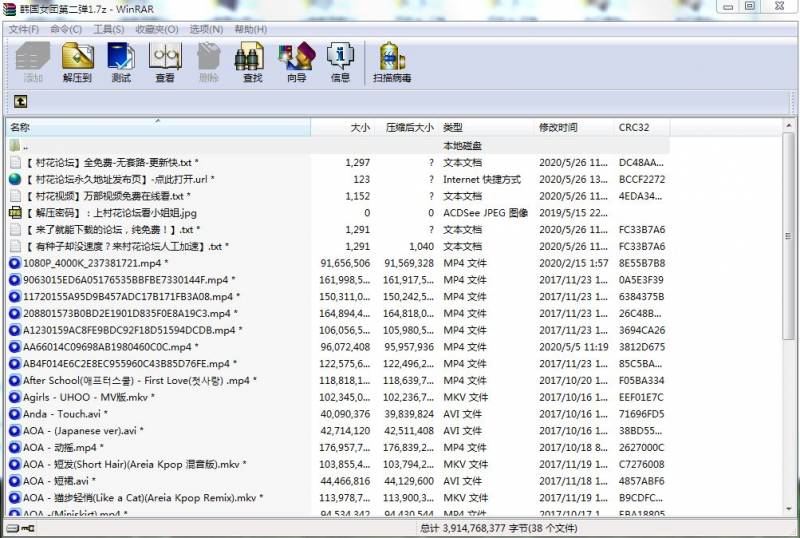
Task: Click the vertical scrollbar thumb of file list
Action: click(x=788, y=236)
